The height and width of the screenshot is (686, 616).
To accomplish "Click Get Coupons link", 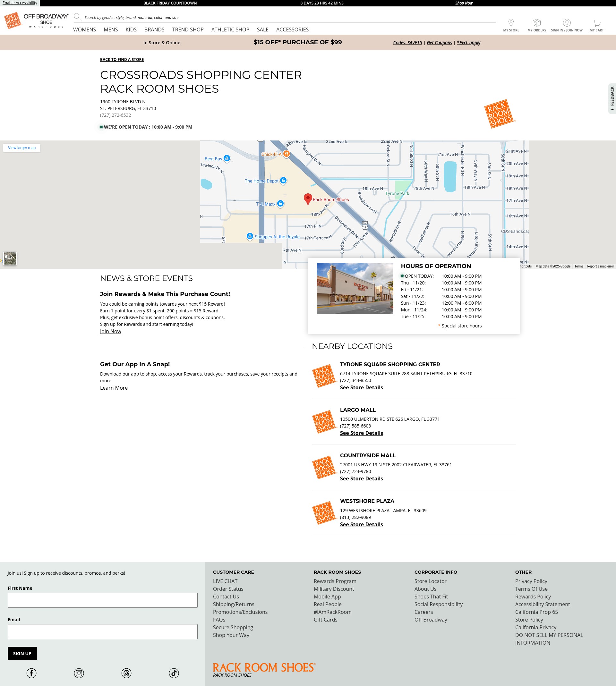I will 439,43.
